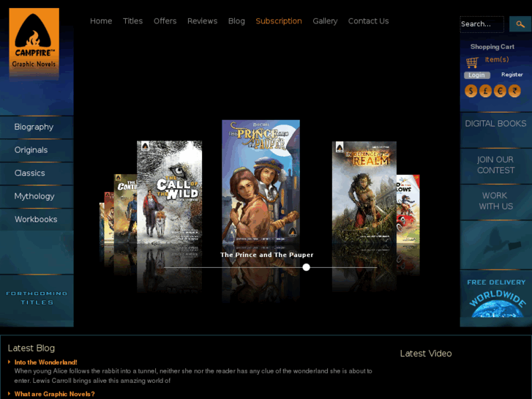Click the Login button

click(476, 75)
